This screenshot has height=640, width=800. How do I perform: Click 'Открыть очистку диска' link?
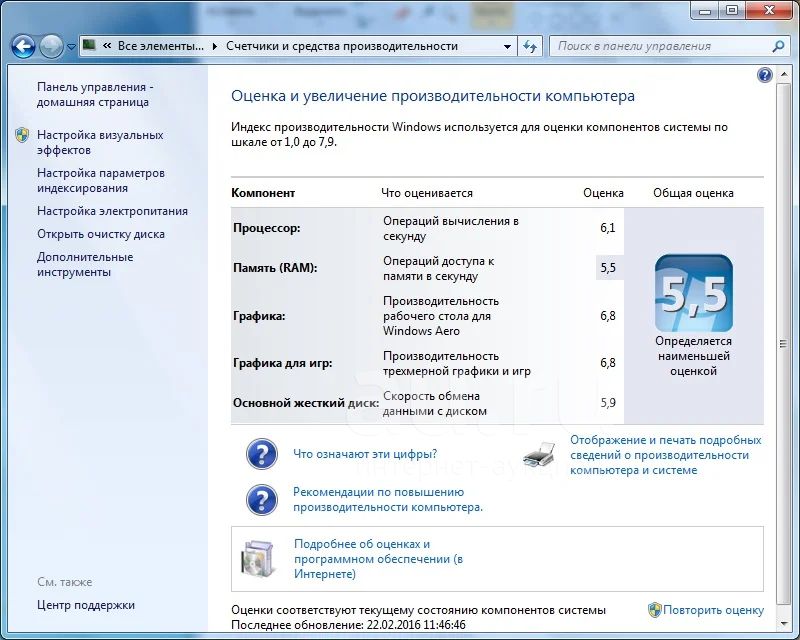point(101,234)
